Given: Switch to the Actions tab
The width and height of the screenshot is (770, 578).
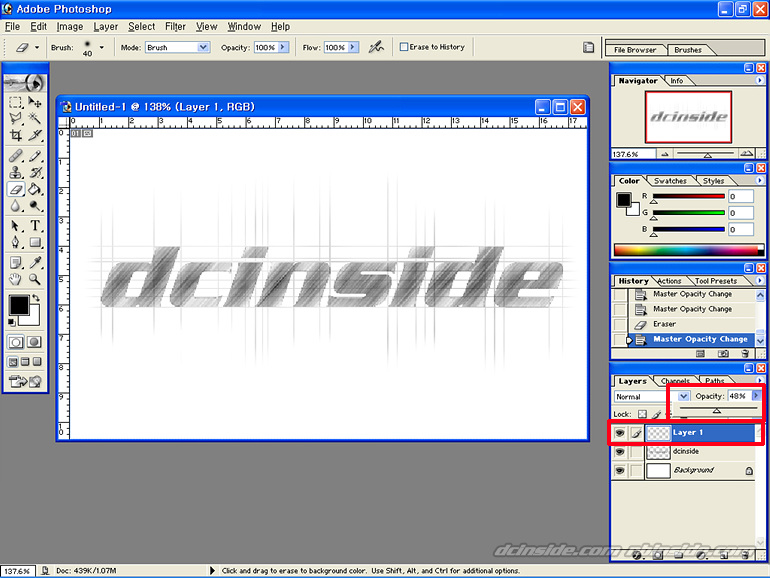Looking at the screenshot, I should 669,281.
